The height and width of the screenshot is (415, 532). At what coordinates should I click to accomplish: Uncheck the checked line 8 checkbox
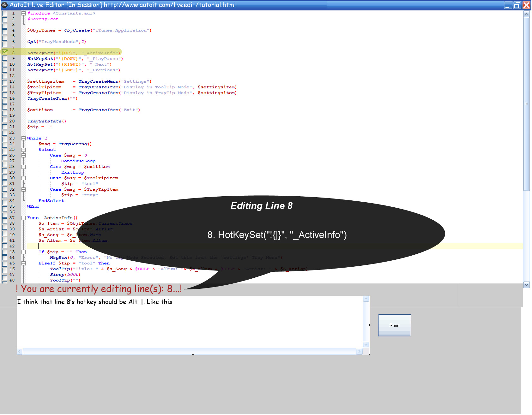[x=5, y=51]
